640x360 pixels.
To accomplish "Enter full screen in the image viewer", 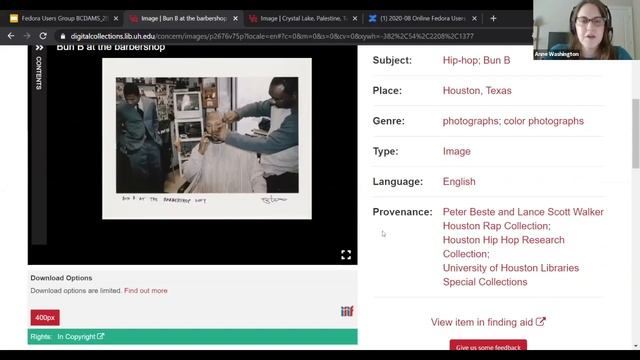I will [x=346, y=255].
